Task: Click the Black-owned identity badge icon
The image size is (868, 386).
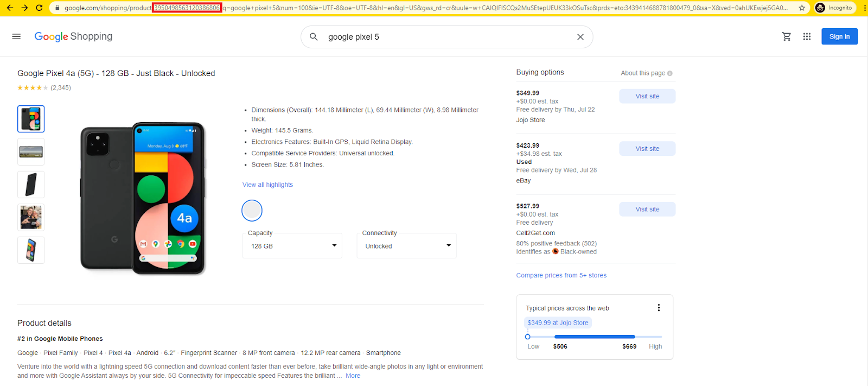Action: point(555,251)
